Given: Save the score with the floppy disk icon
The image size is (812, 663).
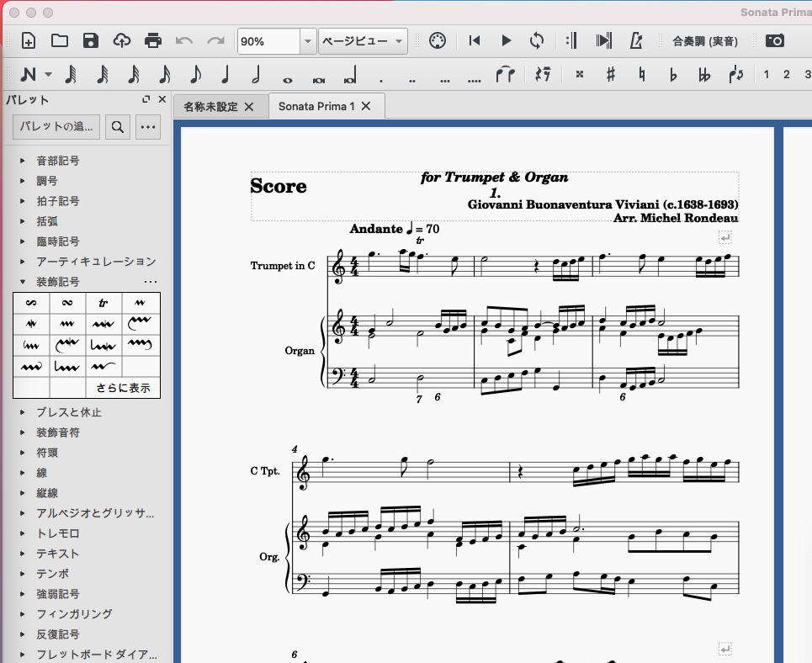Looking at the screenshot, I should point(91,40).
